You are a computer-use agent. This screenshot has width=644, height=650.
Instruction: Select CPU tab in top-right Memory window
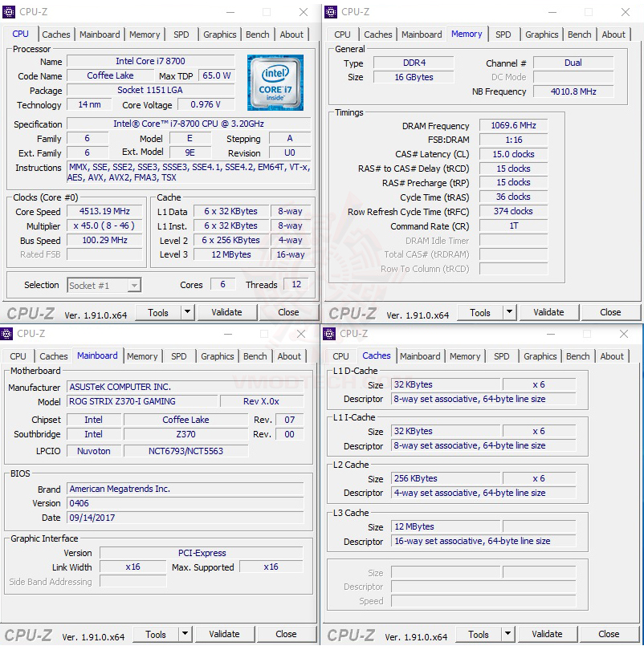pyautogui.click(x=342, y=35)
